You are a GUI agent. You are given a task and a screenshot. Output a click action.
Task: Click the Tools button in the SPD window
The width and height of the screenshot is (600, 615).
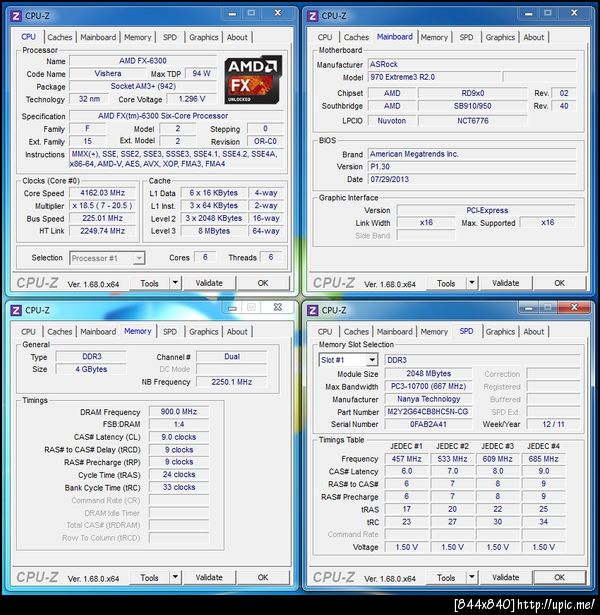point(446,578)
